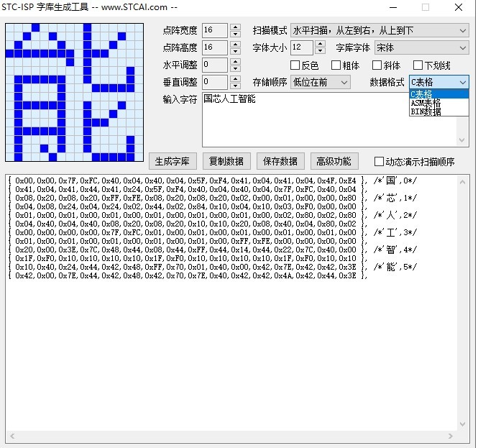Screen dimensions: 478x448
Task: Click into the 水平调整 input field
Action: [215, 65]
